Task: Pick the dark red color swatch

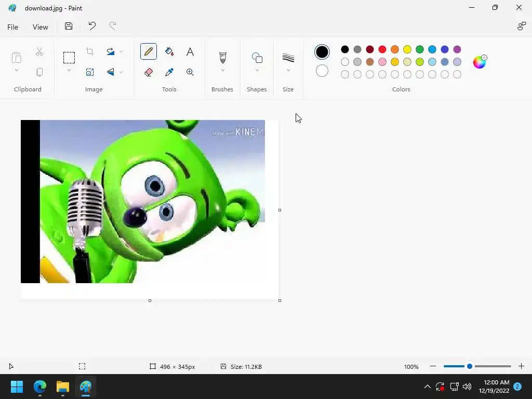Action: click(x=370, y=49)
